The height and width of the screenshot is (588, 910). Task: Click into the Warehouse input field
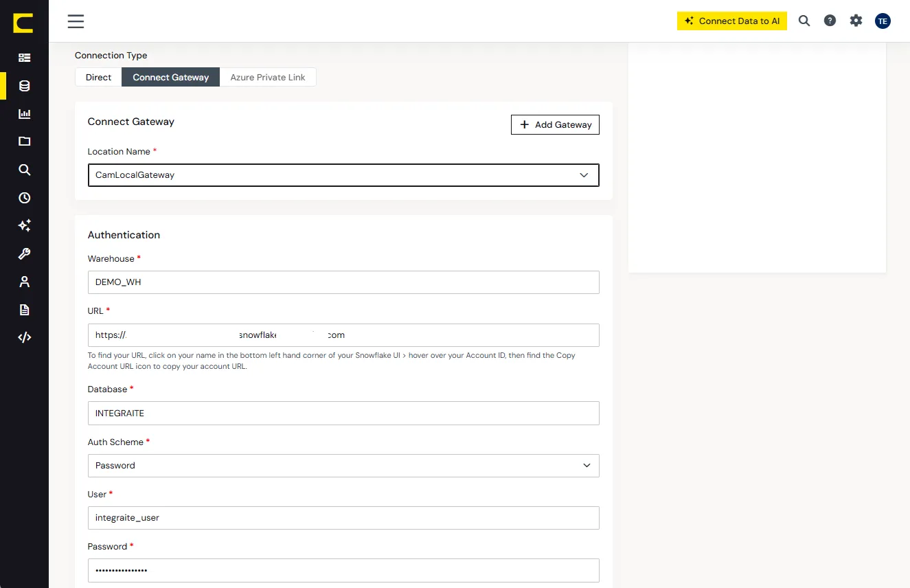[343, 282]
